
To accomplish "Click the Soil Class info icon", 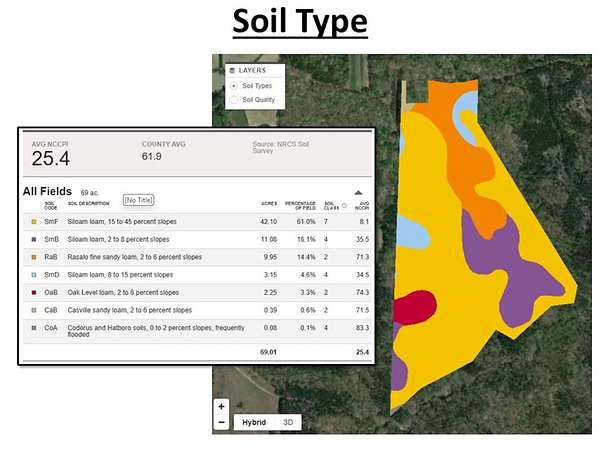I will pos(345,206).
